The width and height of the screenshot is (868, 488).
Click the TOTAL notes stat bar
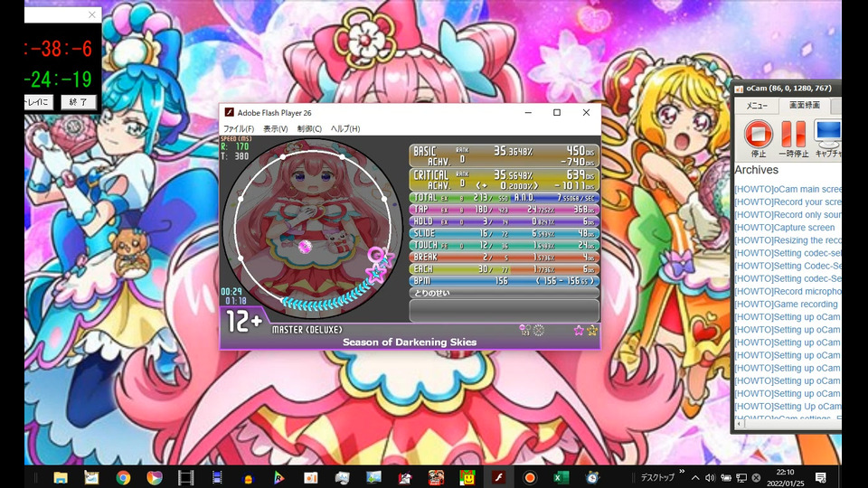click(505, 198)
